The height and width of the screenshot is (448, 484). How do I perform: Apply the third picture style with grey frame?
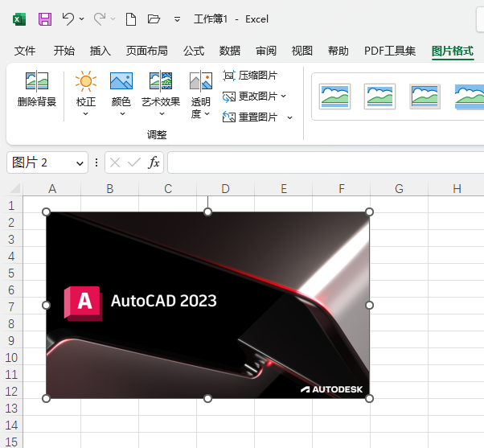425,97
